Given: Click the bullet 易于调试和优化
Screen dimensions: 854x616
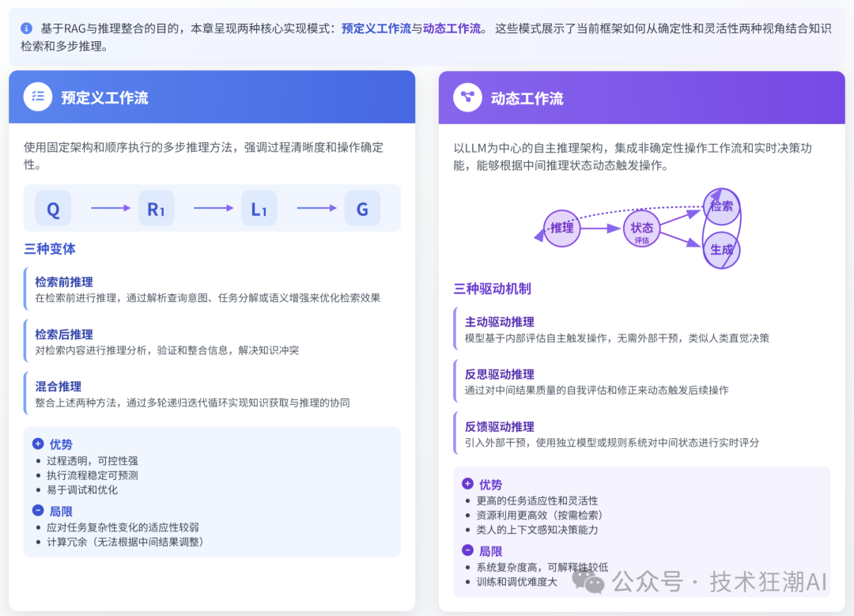Looking at the screenshot, I should tap(81, 489).
